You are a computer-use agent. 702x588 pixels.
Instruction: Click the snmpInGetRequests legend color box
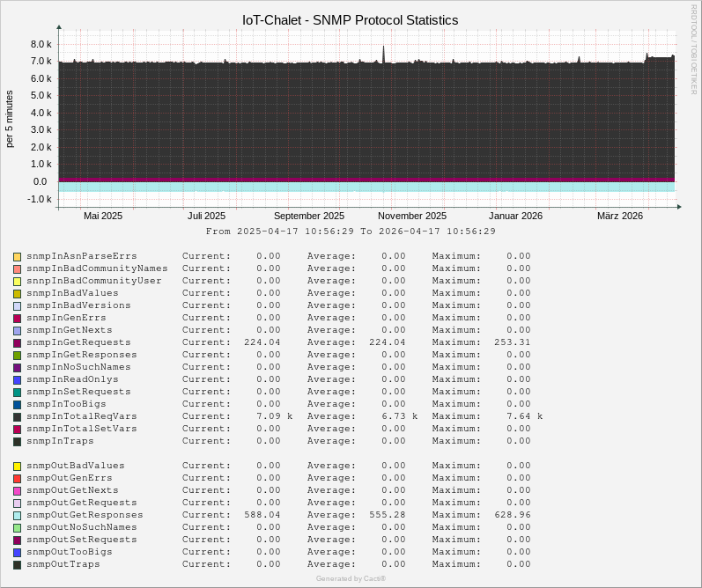[17, 342]
